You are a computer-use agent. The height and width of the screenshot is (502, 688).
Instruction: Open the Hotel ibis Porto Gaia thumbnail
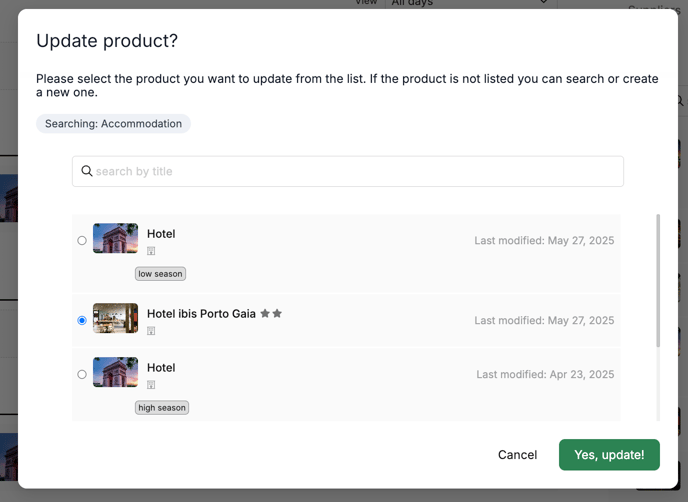click(115, 318)
